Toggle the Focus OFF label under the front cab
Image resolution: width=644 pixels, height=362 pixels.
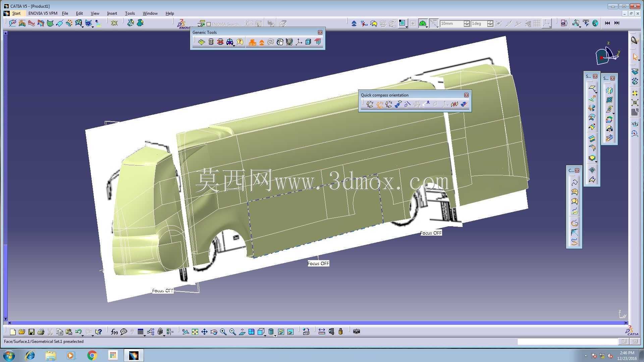(x=163, y=291)
